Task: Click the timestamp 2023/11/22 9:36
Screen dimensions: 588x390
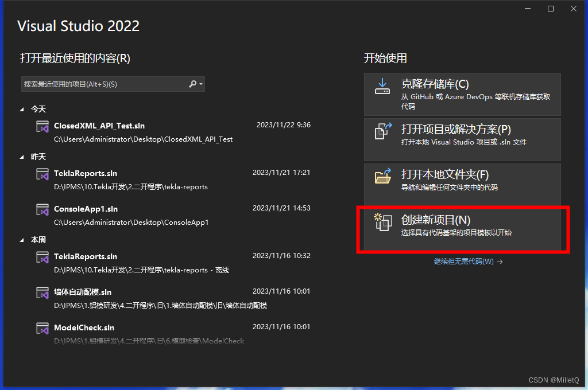Action: coord(284,125)
